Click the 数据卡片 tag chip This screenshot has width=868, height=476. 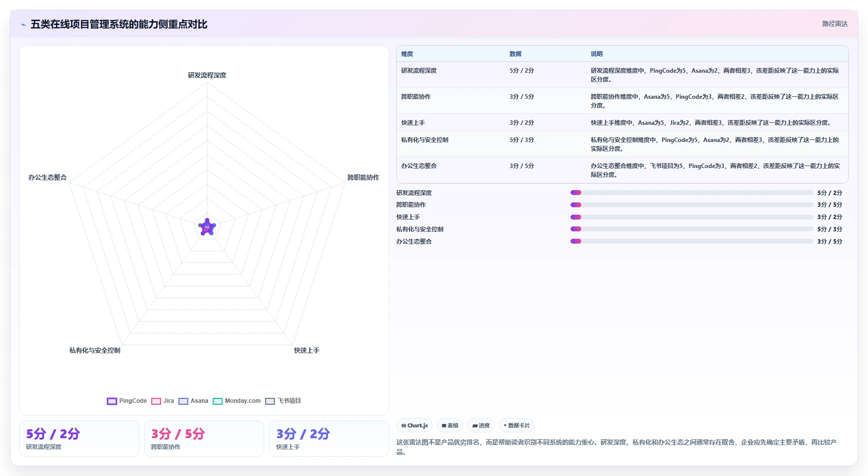[516, 425]
